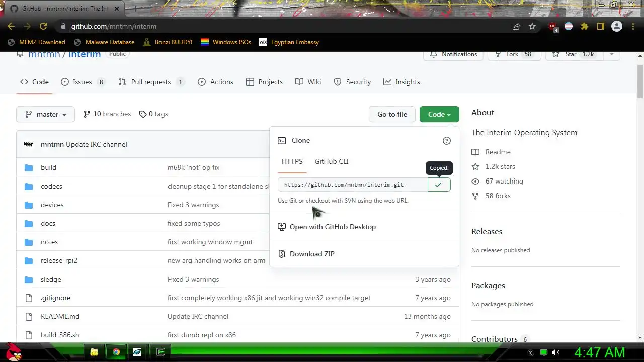Open the Bonzi BUDDY! bookmark
The height and width of the screenshot is (362, 644).
click(168, 42)
